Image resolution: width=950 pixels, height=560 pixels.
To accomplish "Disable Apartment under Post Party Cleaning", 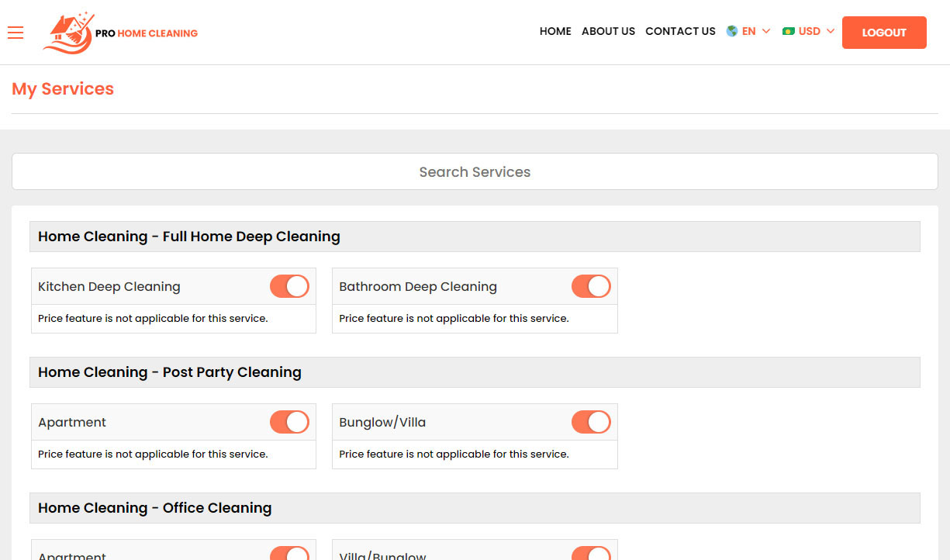I will coord(289,422).
